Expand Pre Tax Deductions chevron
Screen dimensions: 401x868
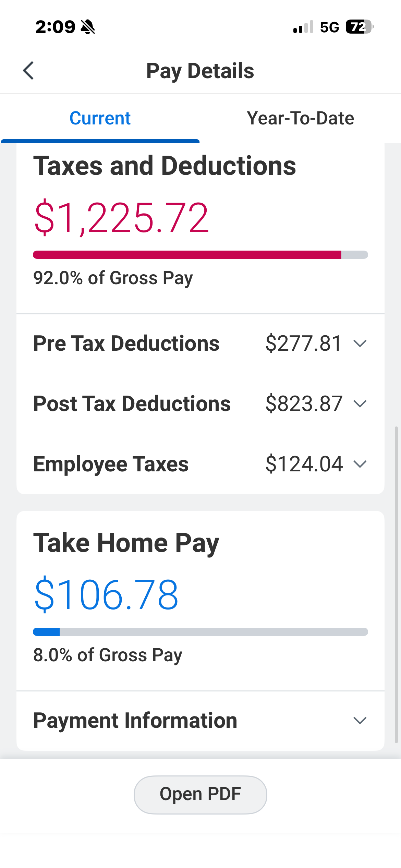coord(360,343)
